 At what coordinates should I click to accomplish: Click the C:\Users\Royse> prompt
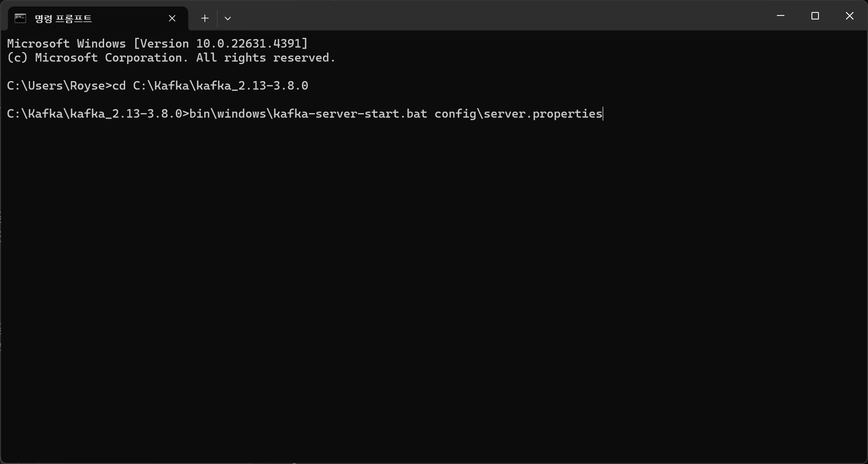click(x=59, y=86)
